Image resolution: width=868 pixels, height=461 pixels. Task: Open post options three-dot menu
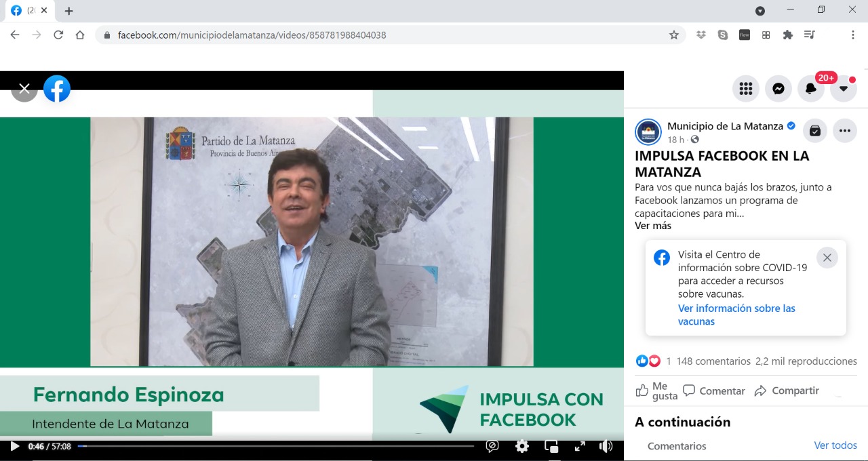(844, 131)
